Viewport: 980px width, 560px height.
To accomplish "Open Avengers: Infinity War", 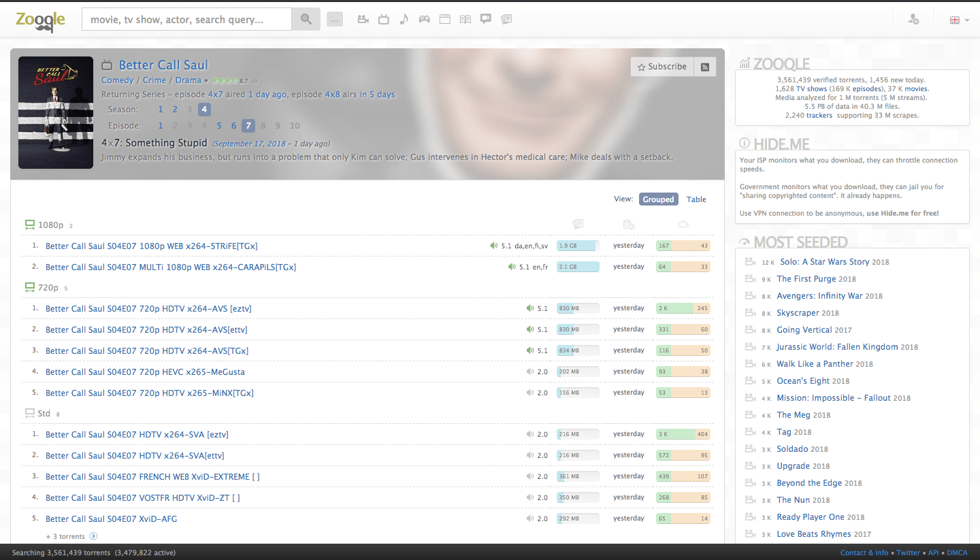I will 819,296.
